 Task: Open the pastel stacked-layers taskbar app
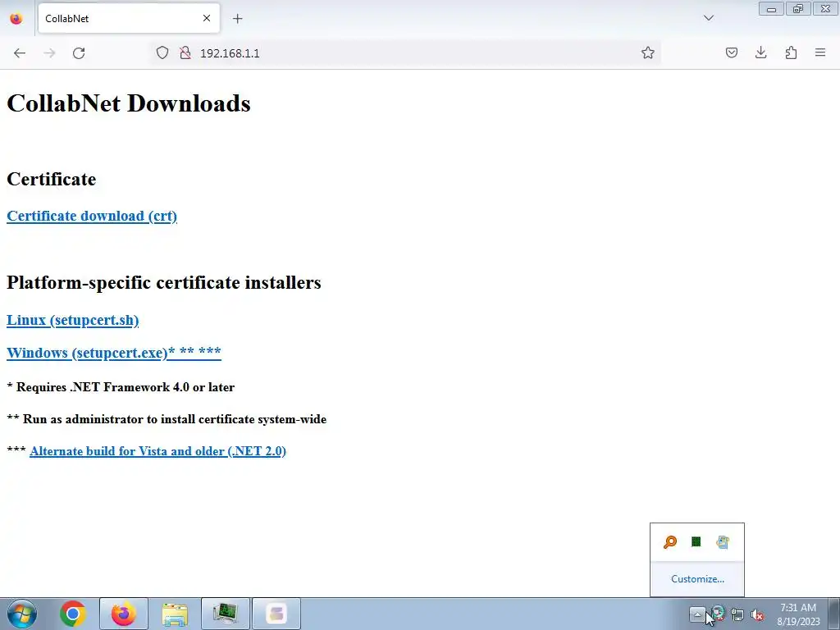click(x=276, y=614)
